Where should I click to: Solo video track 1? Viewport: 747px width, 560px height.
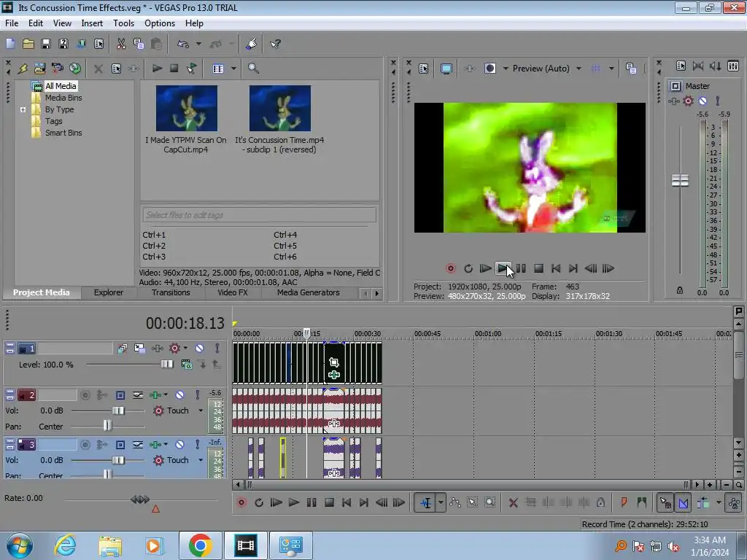[x=217, y=349]
